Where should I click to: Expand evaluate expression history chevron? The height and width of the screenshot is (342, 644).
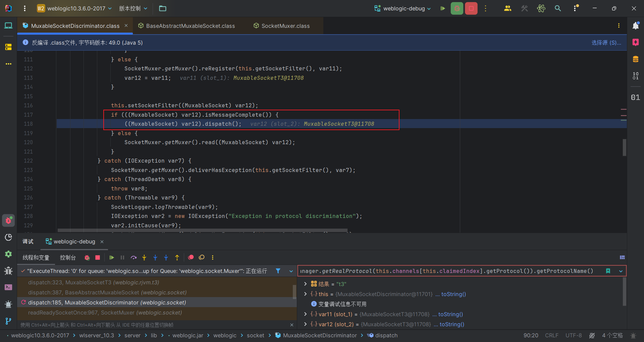621,271
